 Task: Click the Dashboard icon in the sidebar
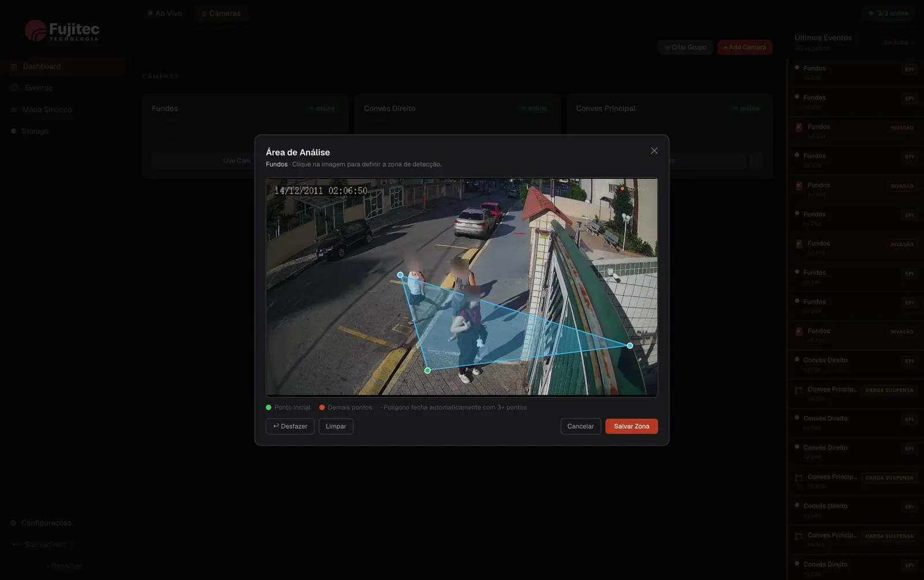click(14, 66)
